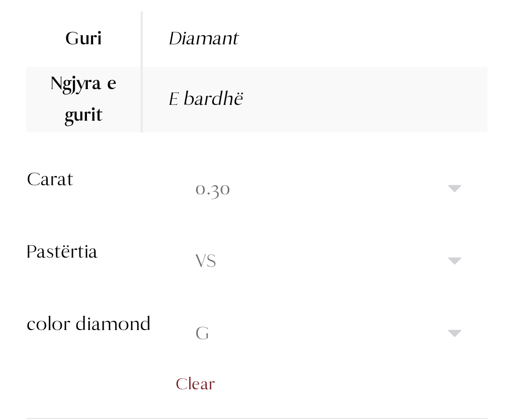Click the E bardhë value cell
The height and width of the screenshot is (420, 514).
pyautogui.click(x=206, y=99)
